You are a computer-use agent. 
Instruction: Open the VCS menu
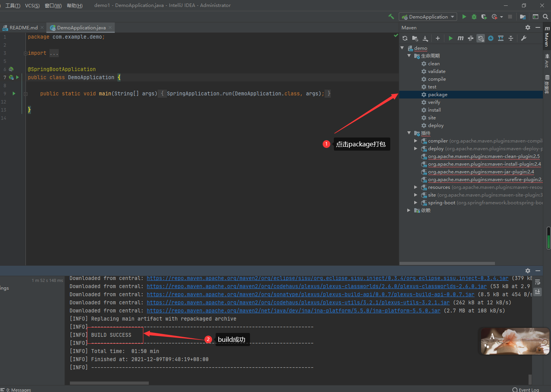pyautogui.click(x=32, y=5)
